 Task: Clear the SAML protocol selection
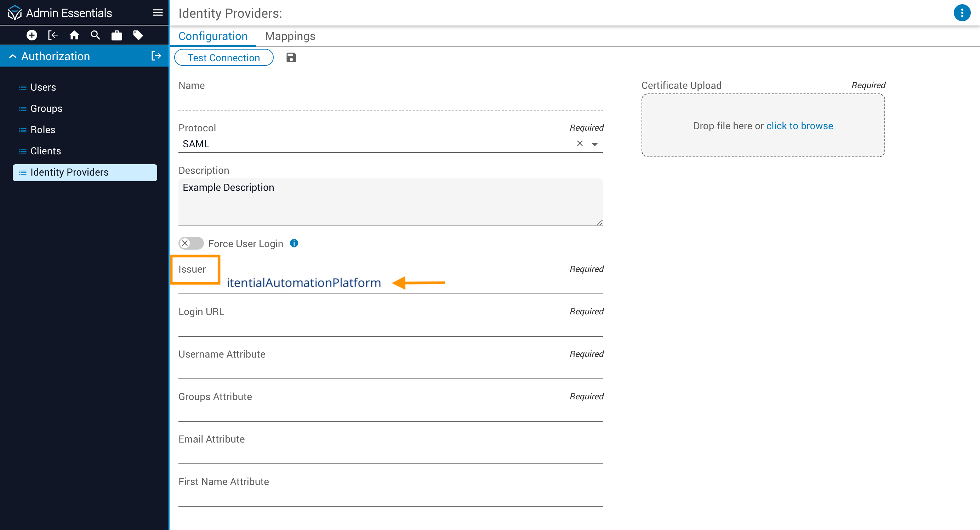pos(580,143)
